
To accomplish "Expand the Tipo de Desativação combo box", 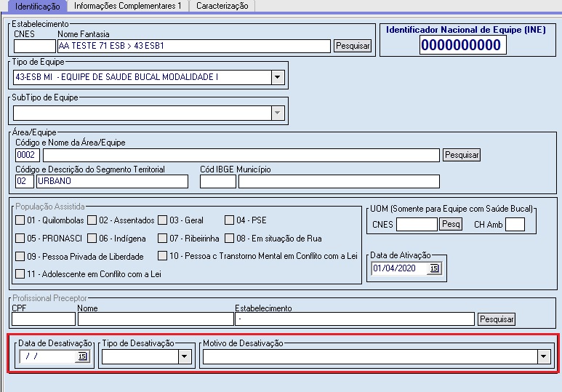I will [184, 356].
